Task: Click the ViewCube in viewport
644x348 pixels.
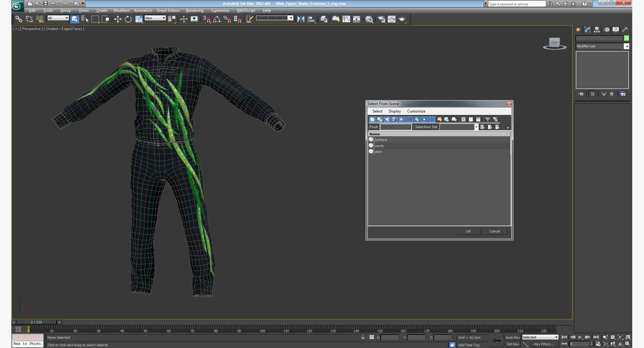Action: click(x=554, y=43)
